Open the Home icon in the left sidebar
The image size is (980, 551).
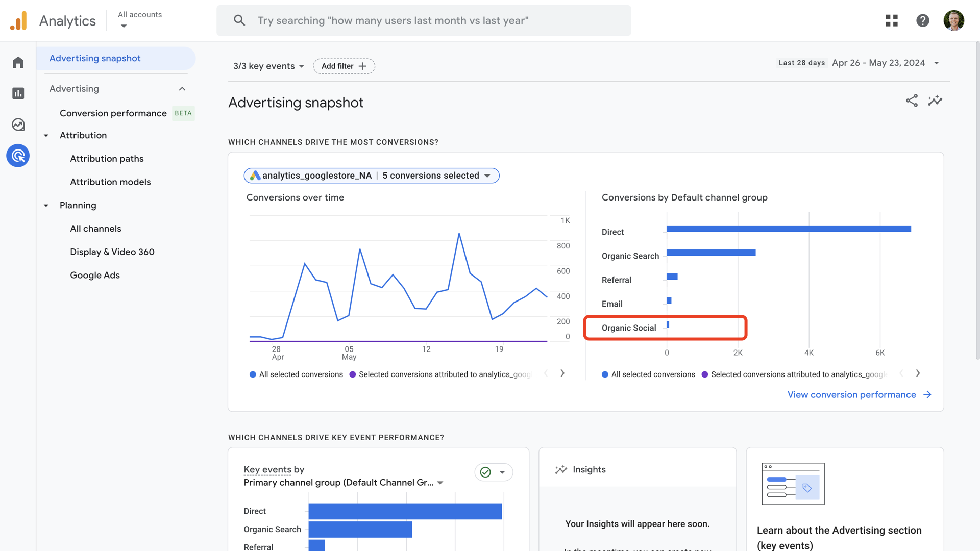[18, 62]
